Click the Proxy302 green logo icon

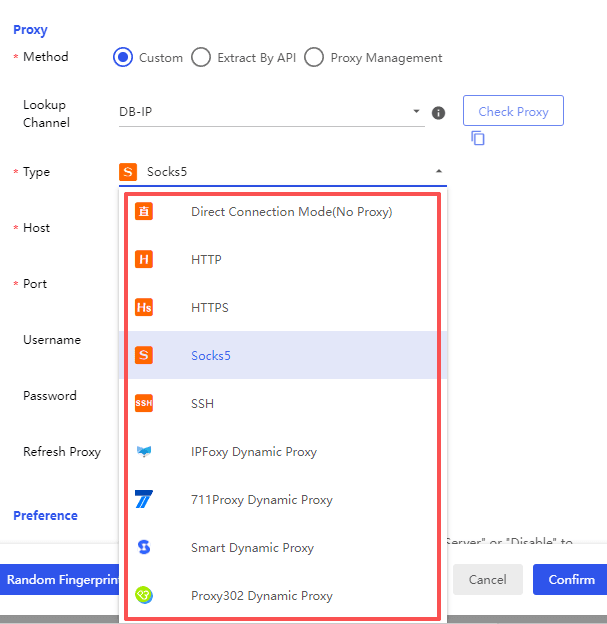pyautogui.click(x=144, y=595)
